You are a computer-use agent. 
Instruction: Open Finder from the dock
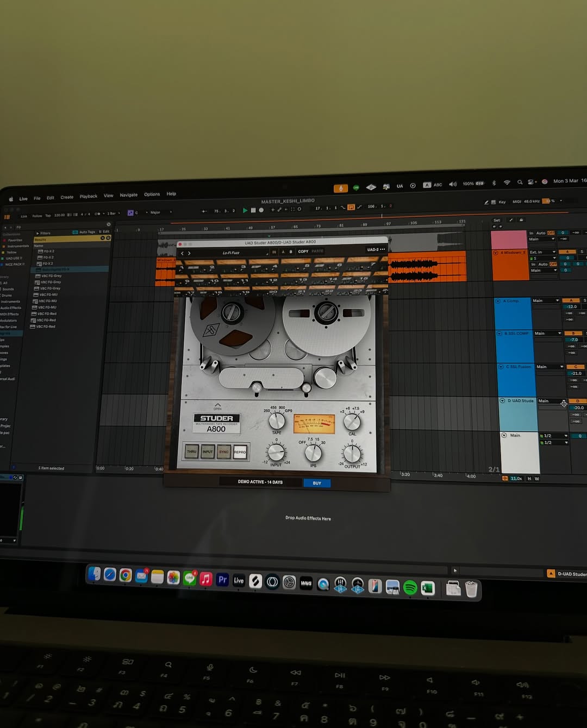coord(94,574)
